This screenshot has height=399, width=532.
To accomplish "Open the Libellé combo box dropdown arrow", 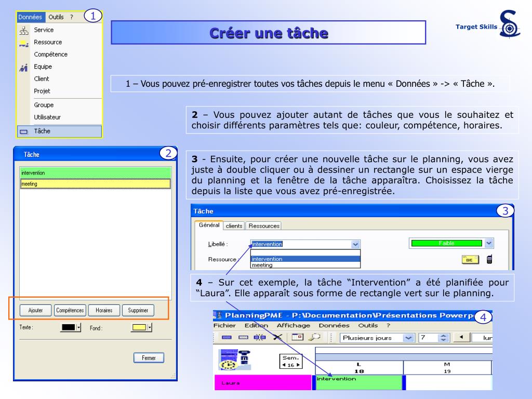I will [x=355, y=244].
